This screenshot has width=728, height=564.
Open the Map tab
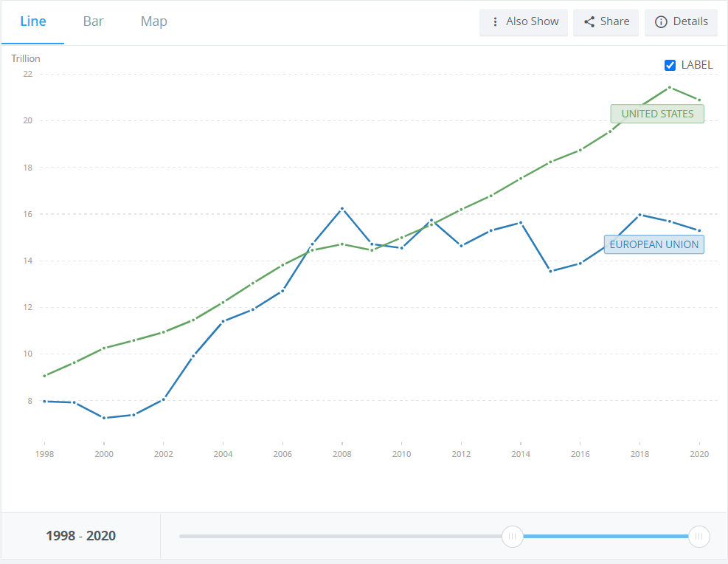pyautogui.click(x=153, y=21)
